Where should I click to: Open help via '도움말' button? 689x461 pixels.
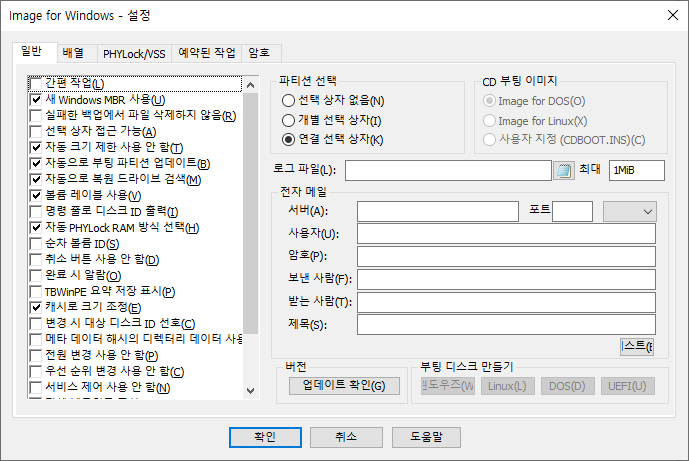pos(427,437)
